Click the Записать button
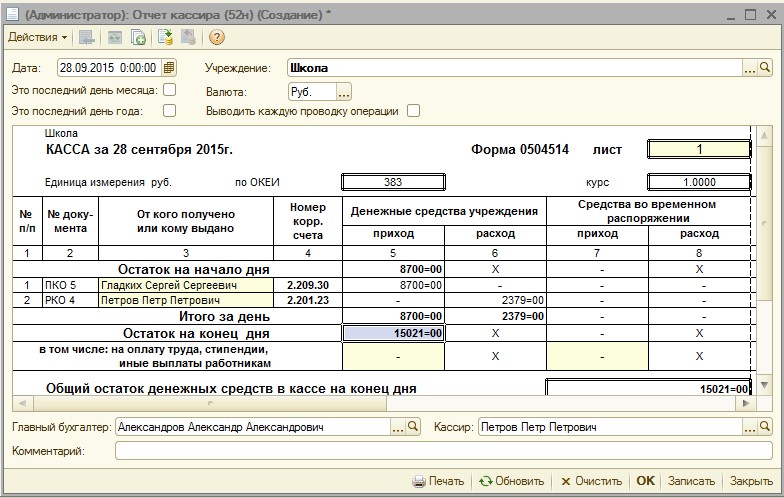 691,481
